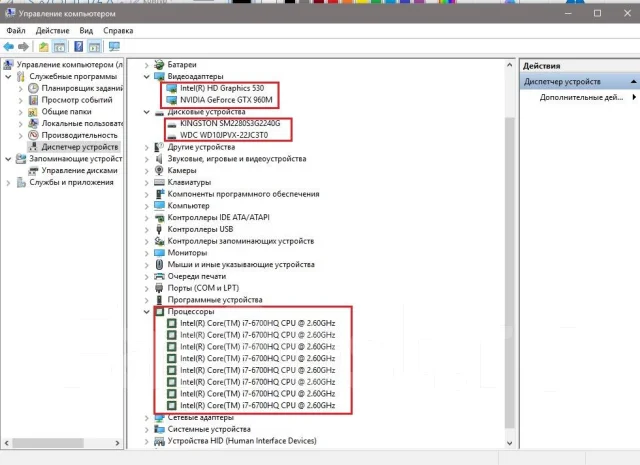Image resolution: width=640 pixels, height=465 pixels.
Task: Select WDC WD10JPVX-22JC3T0 disk
Action: tap(224, 135)
